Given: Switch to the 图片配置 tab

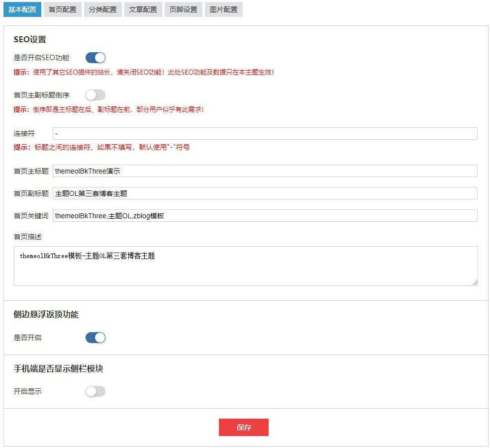Looking at the screenshot, I should (x=223, y=9).
